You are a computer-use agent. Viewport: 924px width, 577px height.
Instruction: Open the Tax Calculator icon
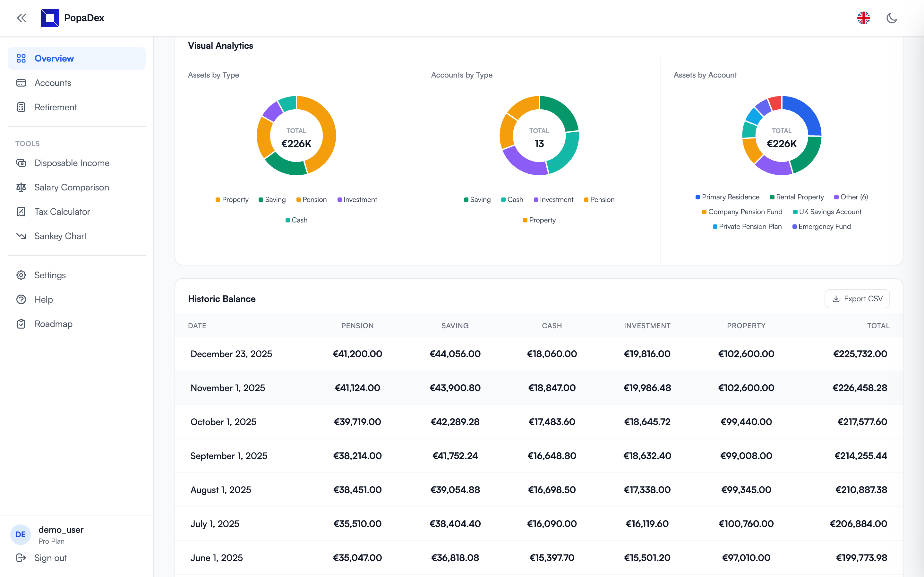(x=21, y=212)
